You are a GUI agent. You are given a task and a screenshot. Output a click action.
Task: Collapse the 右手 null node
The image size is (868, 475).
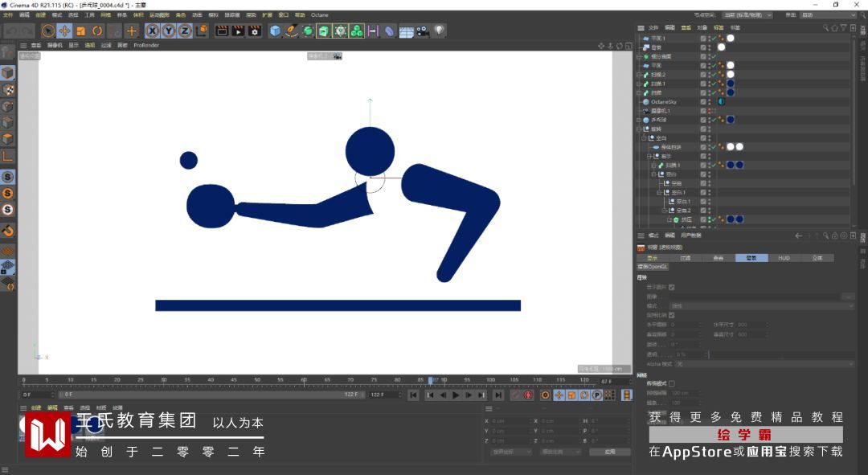(649, 156)
